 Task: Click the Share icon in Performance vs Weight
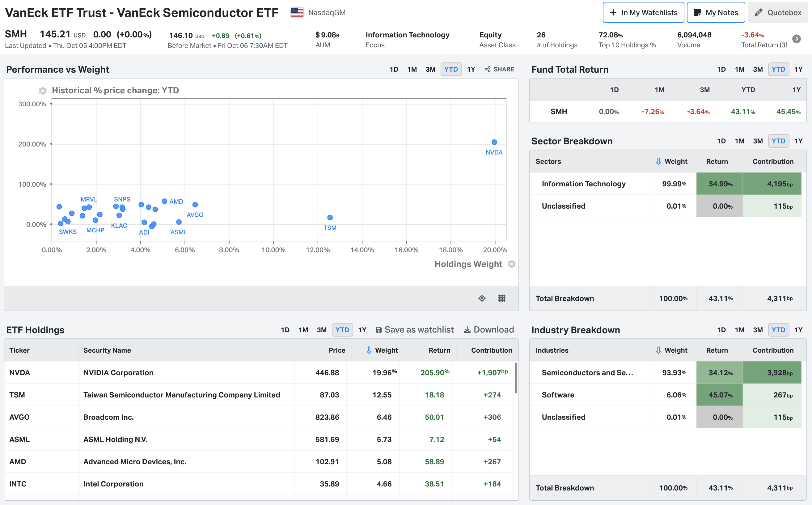click(x=488, y=69)
